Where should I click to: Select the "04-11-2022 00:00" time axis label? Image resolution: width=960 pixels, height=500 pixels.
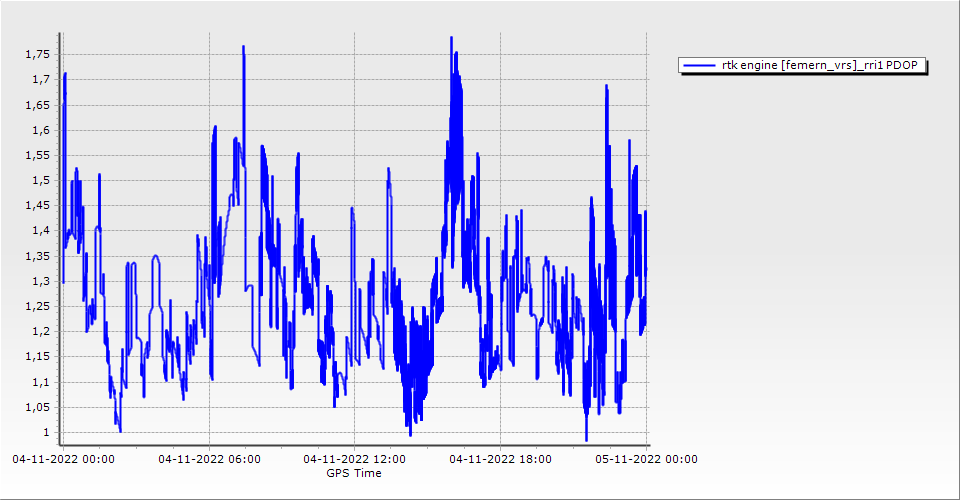pos(63,460)
